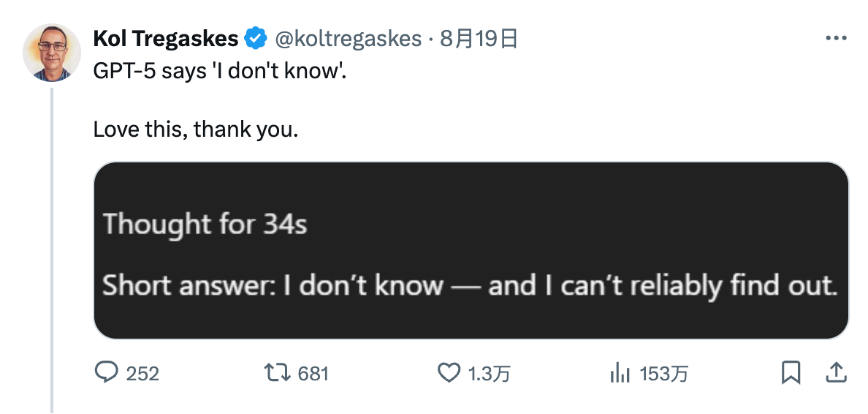Open the share arrow icon
The width and height of the screenshot is (868, 414).
(835, 372)
